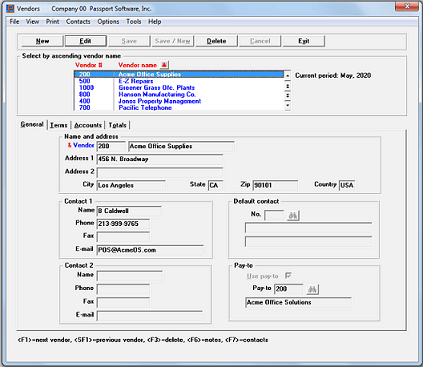This screenshot has width=423, height=367.
Task: Click the City field Los Angeles
Action: pyautogui.click(x=131, y=185)
